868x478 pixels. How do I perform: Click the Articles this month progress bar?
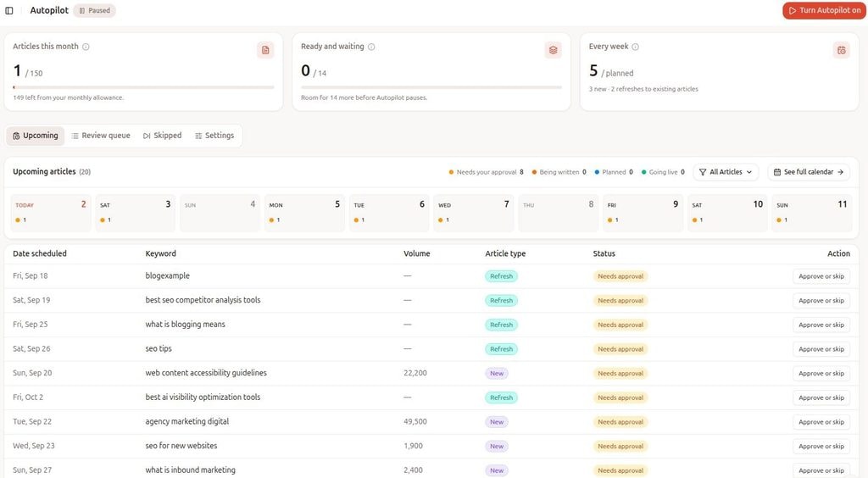tap(143, 87)
